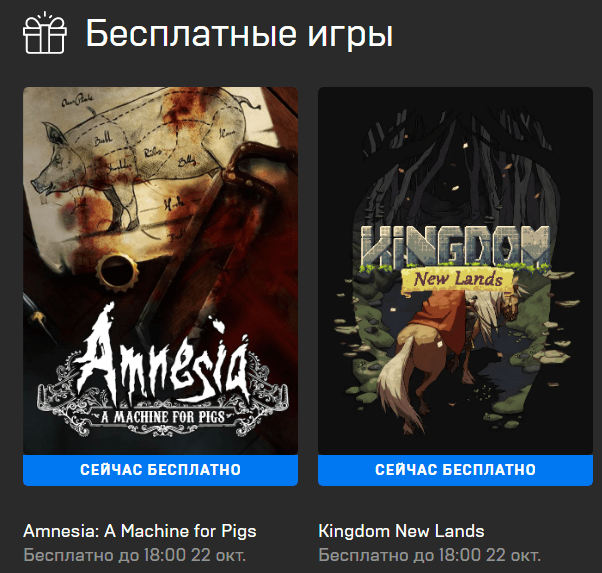
Task: Click the "Сейчас бесплатно" banner under Amnesia
Action: coord(160,470)
